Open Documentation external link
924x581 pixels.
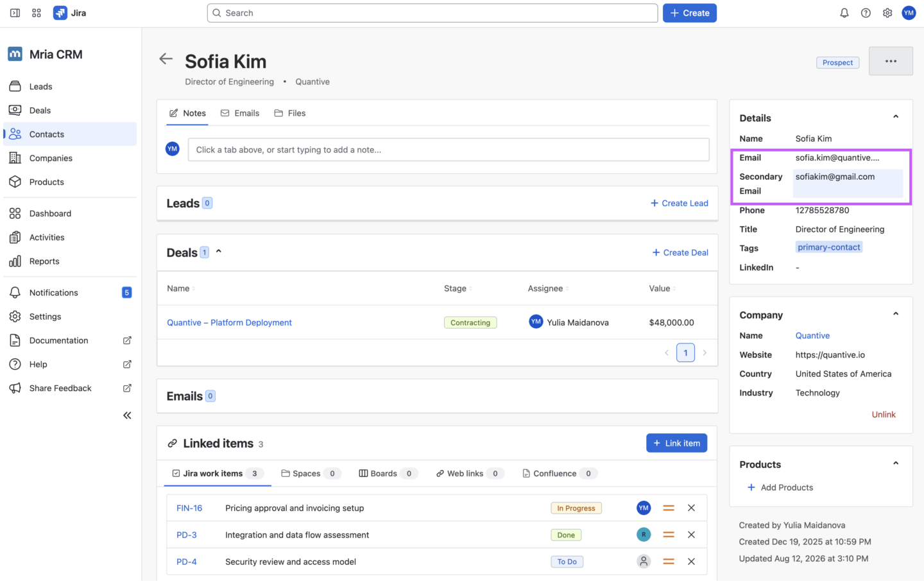click(70, 340)
